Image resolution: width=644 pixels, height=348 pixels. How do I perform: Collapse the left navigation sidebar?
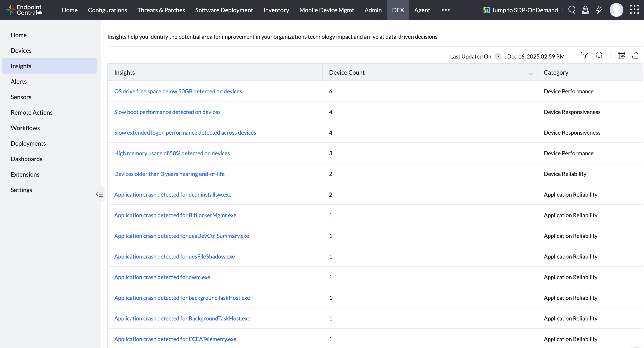coord(99,194)
